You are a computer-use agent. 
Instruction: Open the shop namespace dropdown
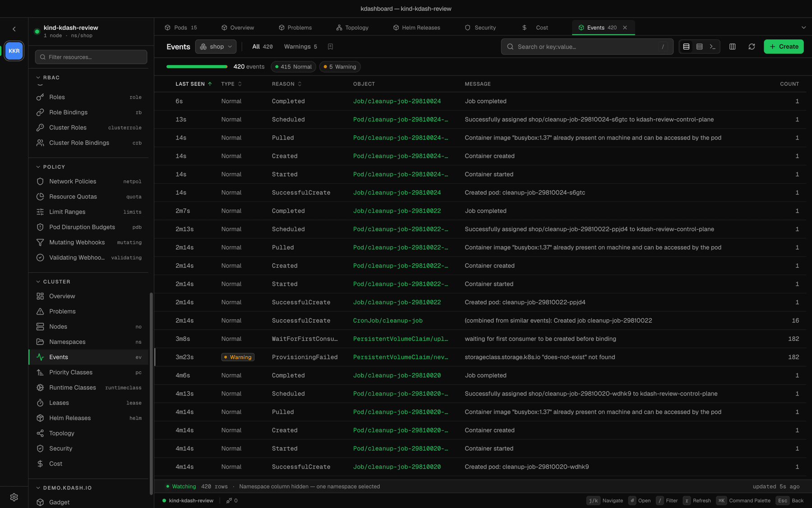216,47
